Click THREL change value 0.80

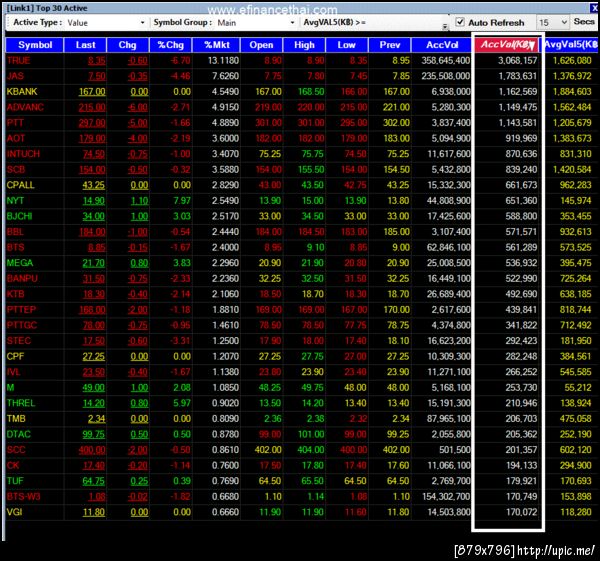point(139,403)
